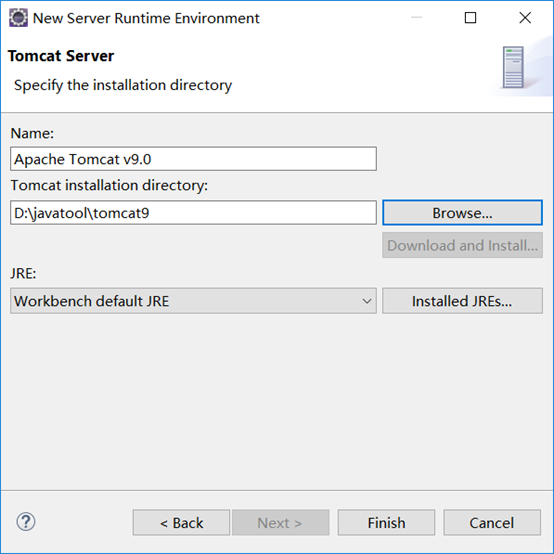Click the Next > button
This screenshot has height=554, width=554.
pyautogui.click(x=281, y=523)
